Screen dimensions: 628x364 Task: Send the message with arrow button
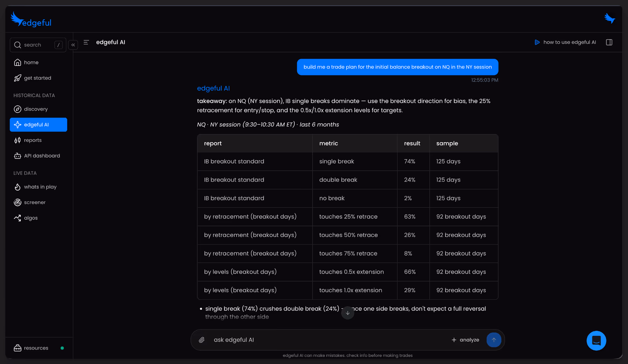point(494,340)
